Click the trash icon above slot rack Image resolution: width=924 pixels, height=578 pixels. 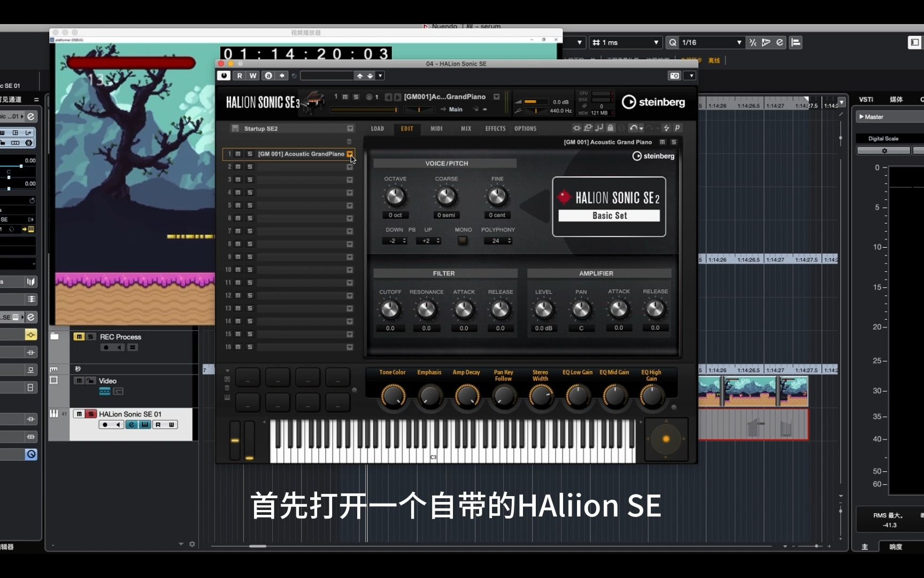[349, 142]
